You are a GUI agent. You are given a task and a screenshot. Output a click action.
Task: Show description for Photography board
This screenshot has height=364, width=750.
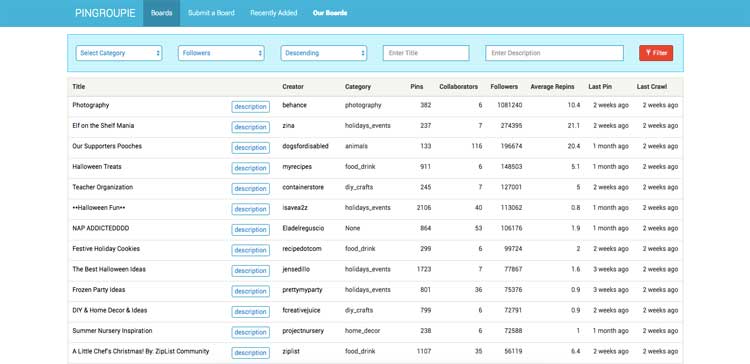pyautogui.click(x=251, y=107)
